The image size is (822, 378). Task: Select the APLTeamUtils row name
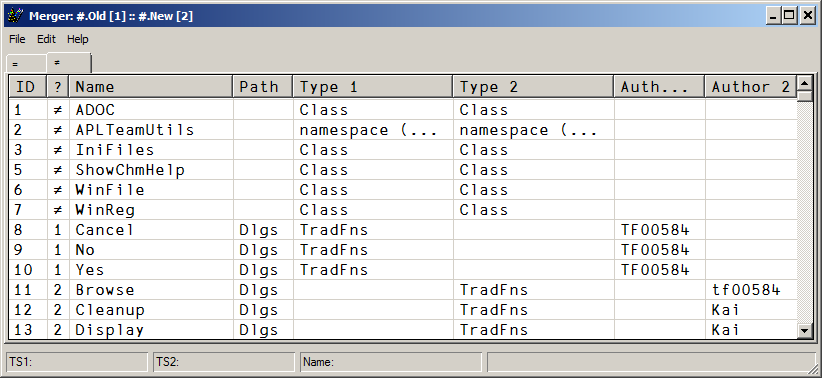point(135,130)
